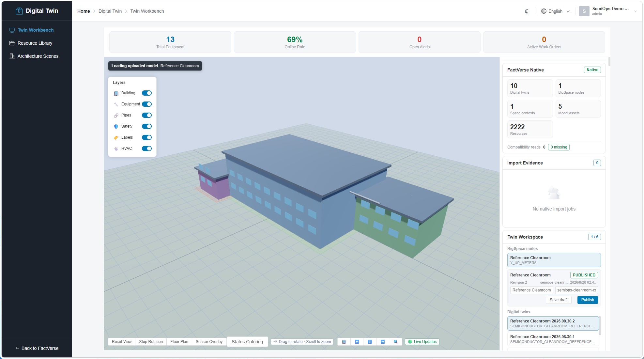
Task: Click the Reference Cleanroom name input field
Action: (532, 290)
